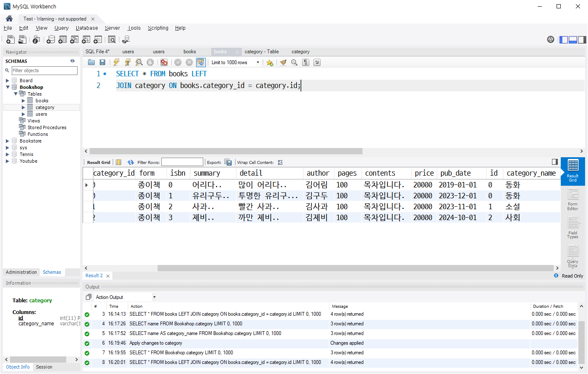Image resolution: width=588 pixels, height=374 pixels.
Task: Toggle wrap cell content in grid
Action: pyautogui.click(x=280, y=162)
